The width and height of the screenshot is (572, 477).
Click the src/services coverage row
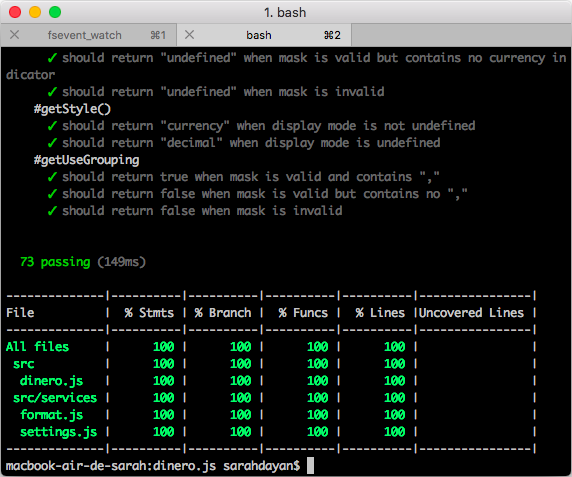click(270, 398)
